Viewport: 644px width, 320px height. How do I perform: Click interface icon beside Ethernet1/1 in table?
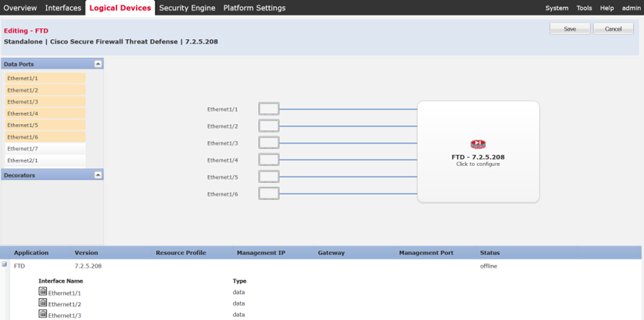43,291
